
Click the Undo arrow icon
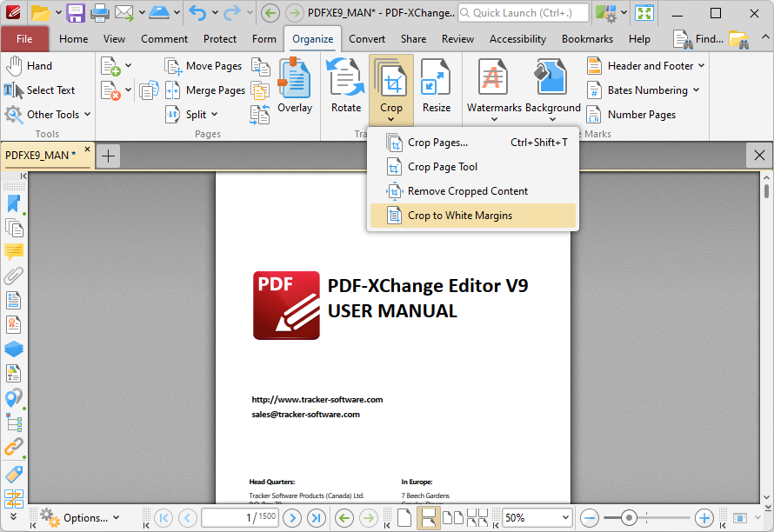point(198,13)
